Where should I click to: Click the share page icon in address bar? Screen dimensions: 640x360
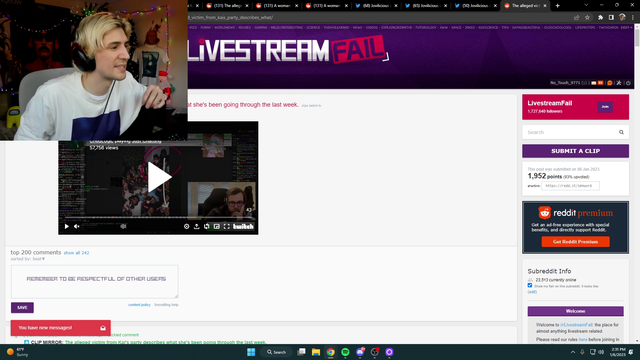576,18
